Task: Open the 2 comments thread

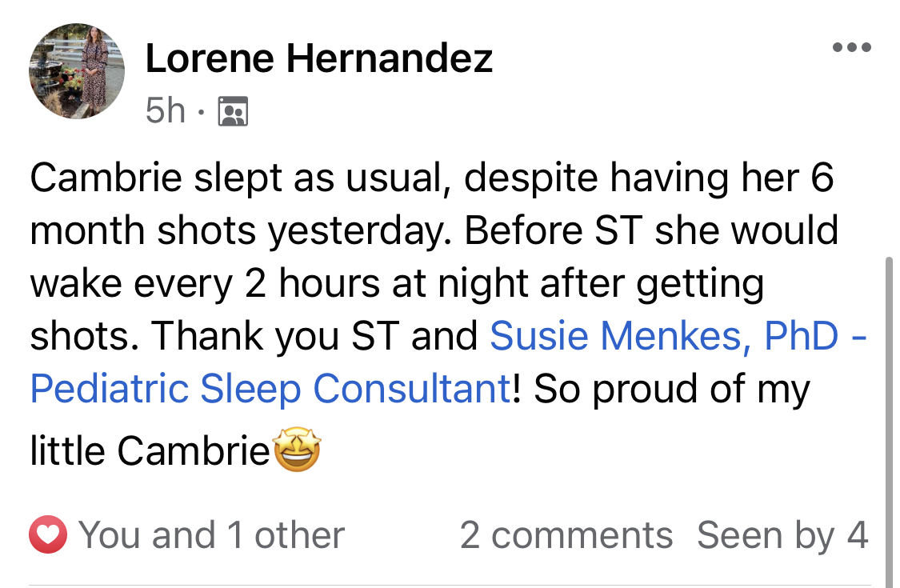Action: point(566,535)
